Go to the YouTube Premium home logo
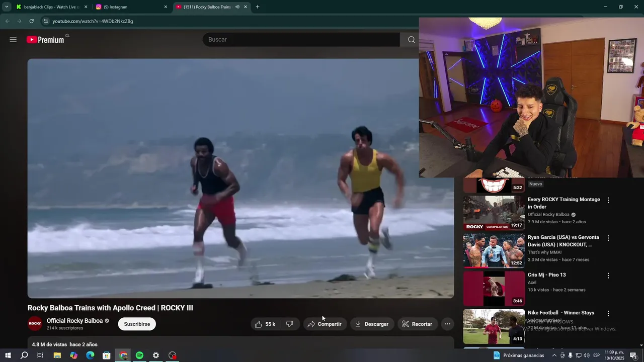The width and height of the screenshot is (644, 362). coord(45,40)
